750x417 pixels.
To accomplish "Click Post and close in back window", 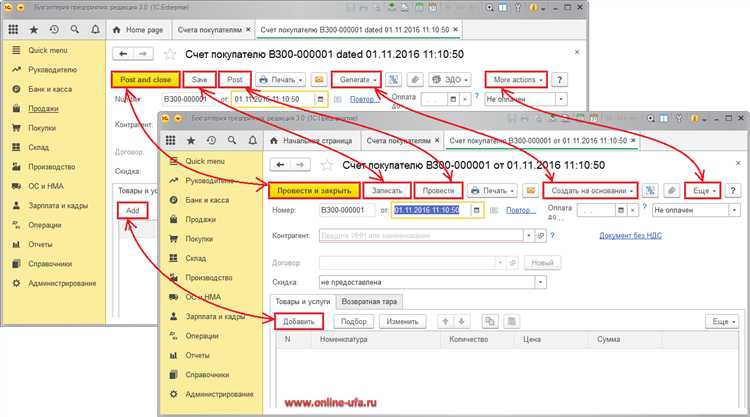I will 145,79.
